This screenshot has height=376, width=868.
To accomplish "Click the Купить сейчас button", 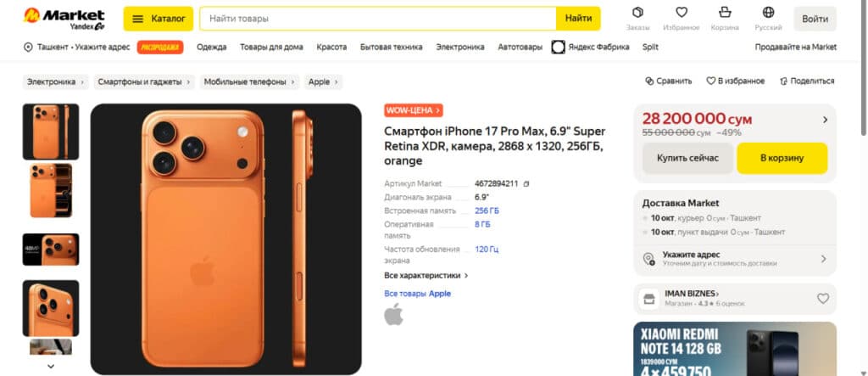I will [687, 158].
